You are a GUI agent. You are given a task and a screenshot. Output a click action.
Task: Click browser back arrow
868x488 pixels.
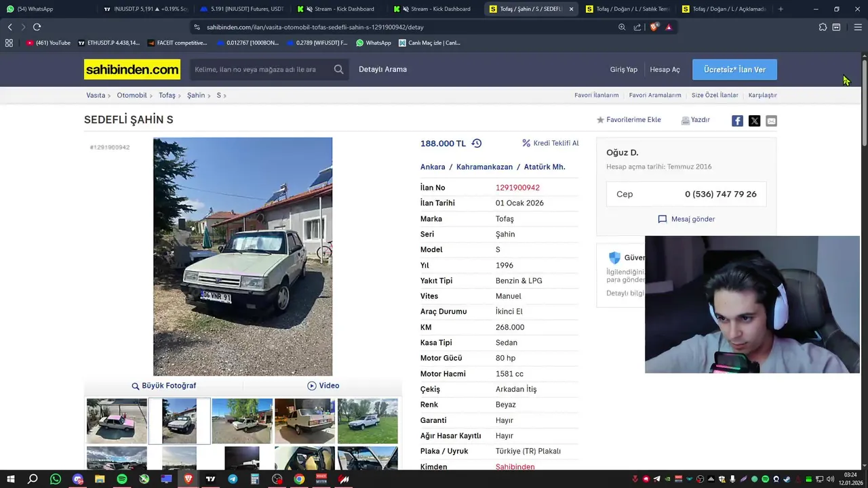[9, 27]
